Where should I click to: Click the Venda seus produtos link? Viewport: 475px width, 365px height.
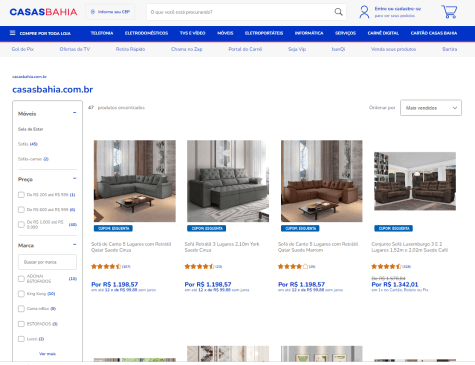tap(393, 49)
